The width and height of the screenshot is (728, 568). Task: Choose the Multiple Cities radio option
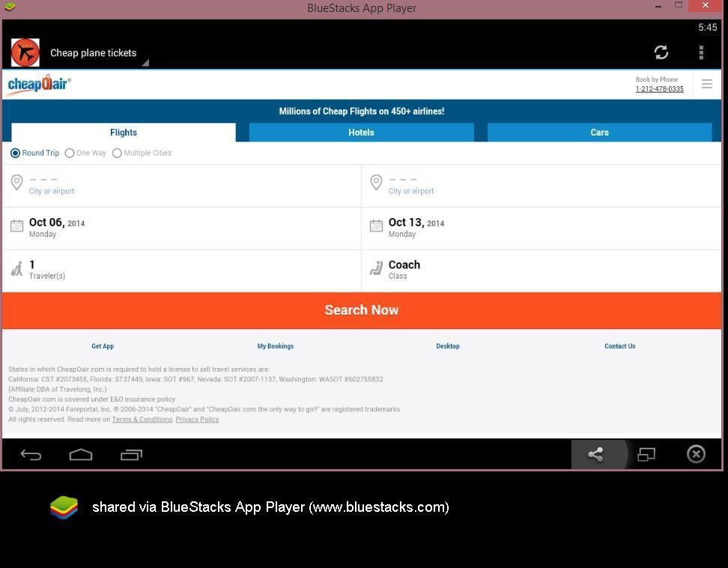pyautogui.click(x=117, y=153)
